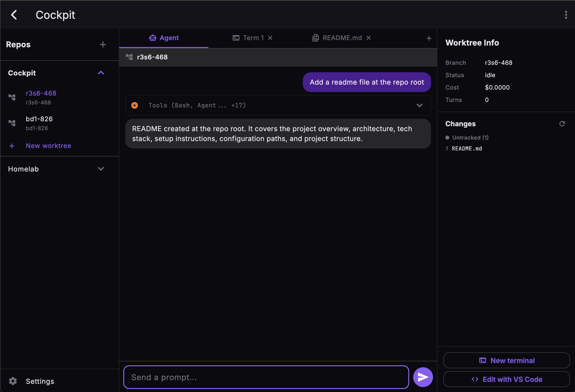Click the r3s6-468 sidebar branch icon
Image resolution: width=575 pixels, height=392 pixels.
click(12, 97)
